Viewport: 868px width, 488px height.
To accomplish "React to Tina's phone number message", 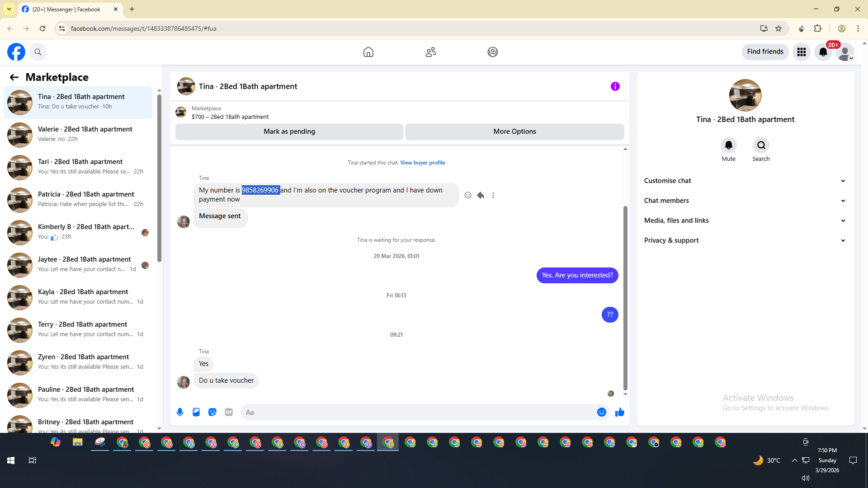I will [x=468, y=195].
